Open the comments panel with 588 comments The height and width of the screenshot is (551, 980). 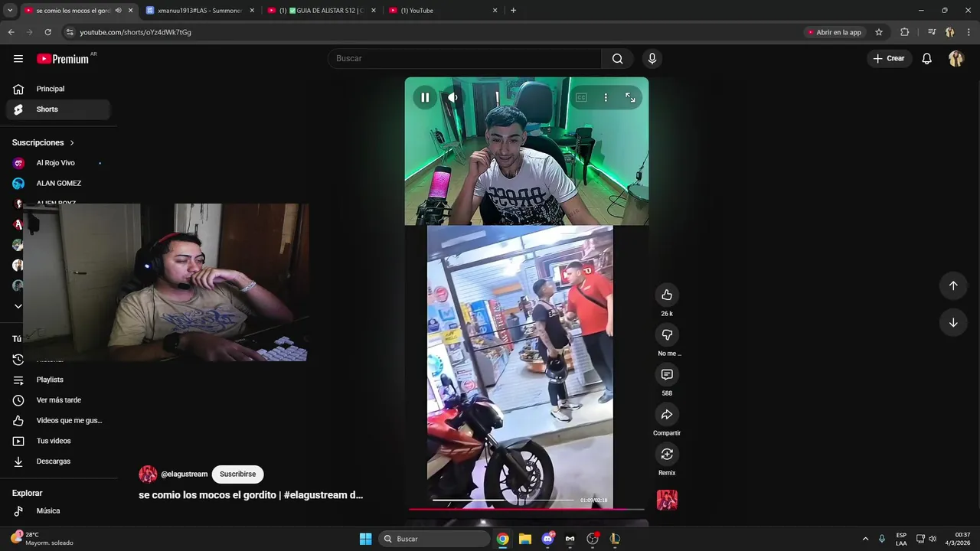coord(667,374)
